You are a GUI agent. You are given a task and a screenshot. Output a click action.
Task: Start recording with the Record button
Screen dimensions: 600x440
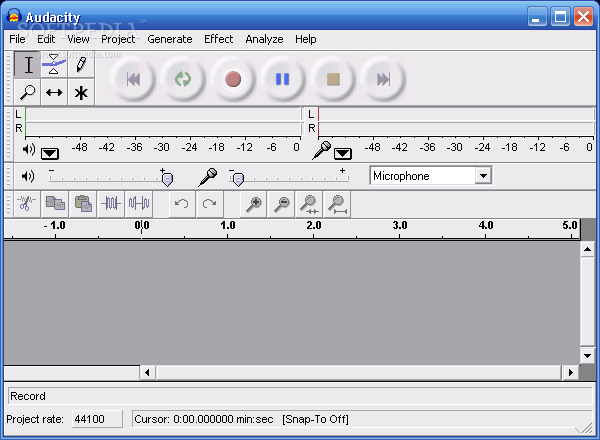(233, 79)
